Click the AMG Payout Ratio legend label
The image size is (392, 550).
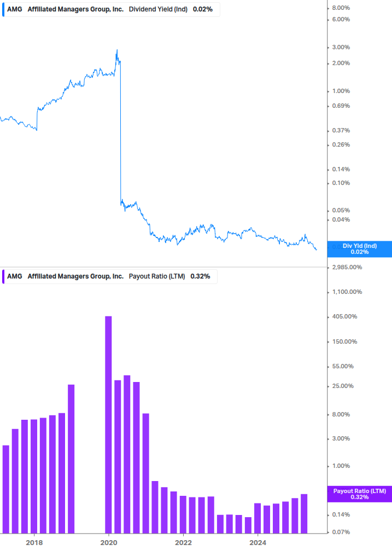109,276
